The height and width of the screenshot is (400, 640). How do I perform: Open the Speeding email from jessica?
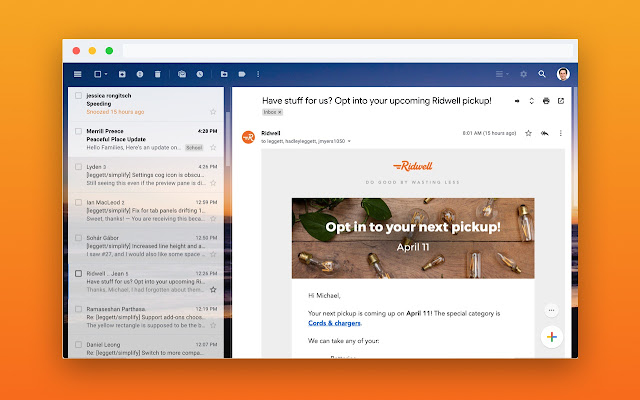pos(147,104)
